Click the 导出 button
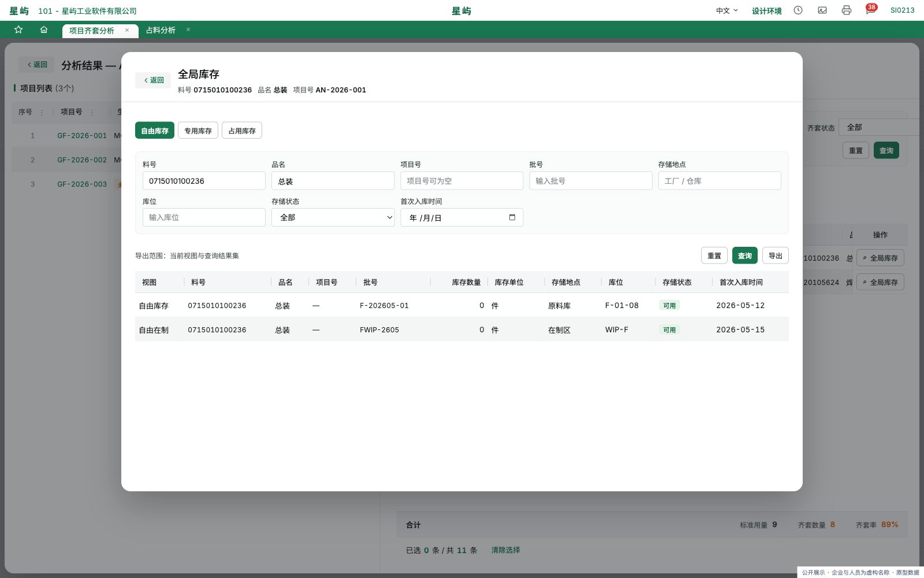 [x=776, y=255]
